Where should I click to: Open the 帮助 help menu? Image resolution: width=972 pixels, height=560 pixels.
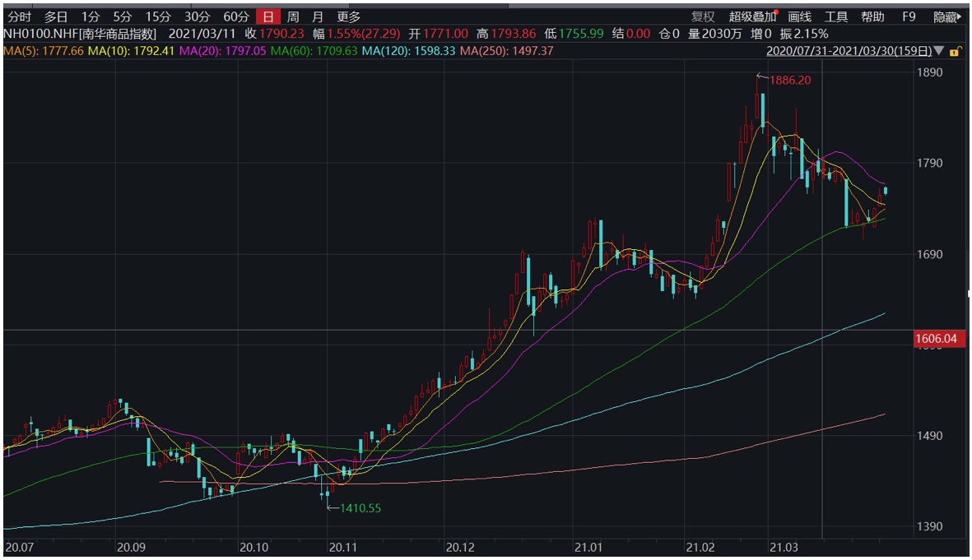pyautogui.click(x=872, y=16)
